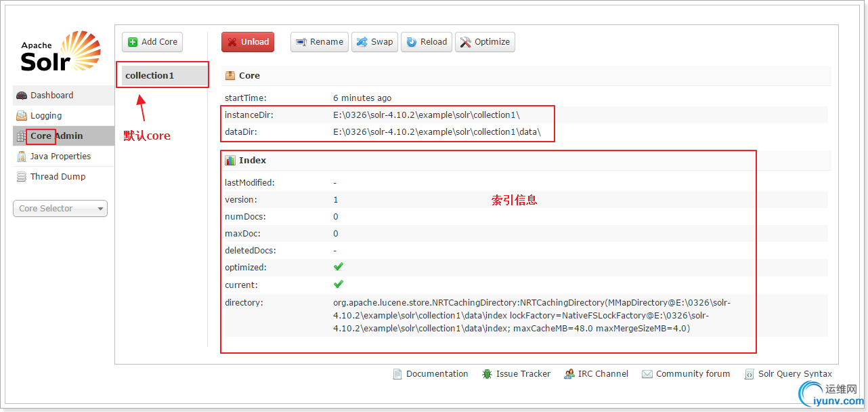Click the dataDir path value
This screenshot has height=412, width=868.
click(437, 132)
